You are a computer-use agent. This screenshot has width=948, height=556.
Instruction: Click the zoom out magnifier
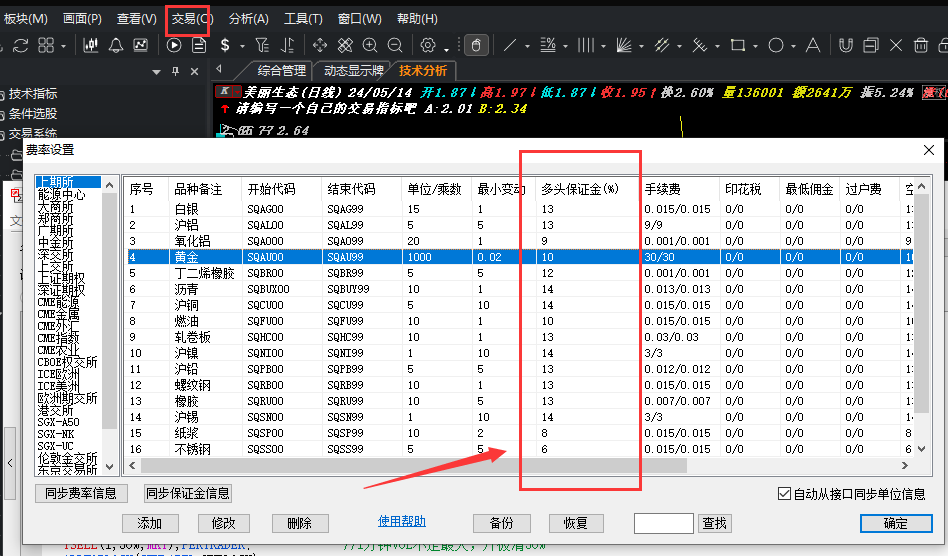[395, 45]
